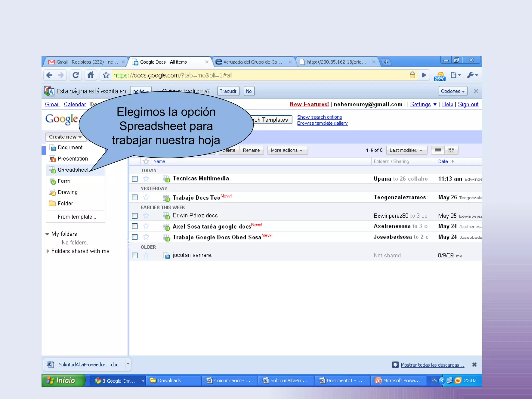
Task: Click the go arrow next to address bar
Action: point(424,75)
